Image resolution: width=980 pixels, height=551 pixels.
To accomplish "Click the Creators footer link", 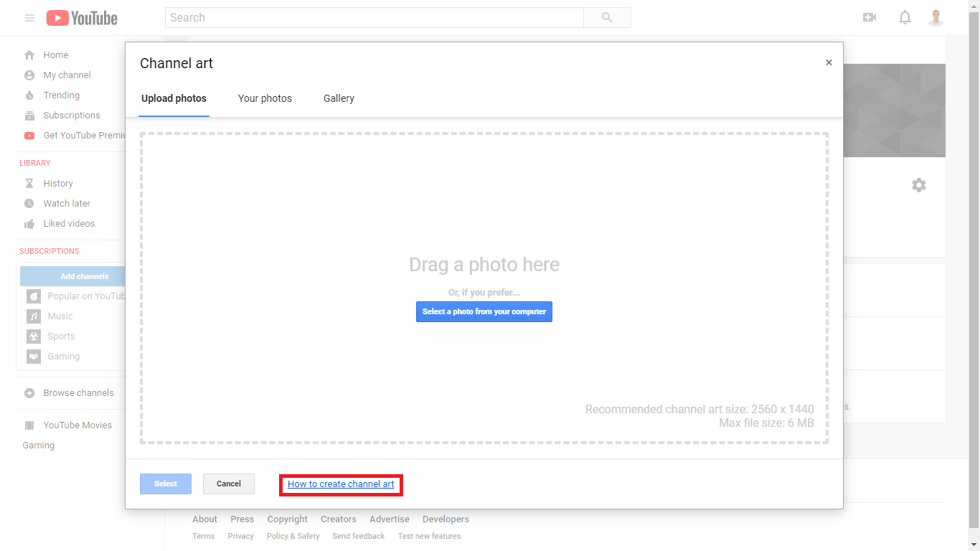I will point(338,519).
